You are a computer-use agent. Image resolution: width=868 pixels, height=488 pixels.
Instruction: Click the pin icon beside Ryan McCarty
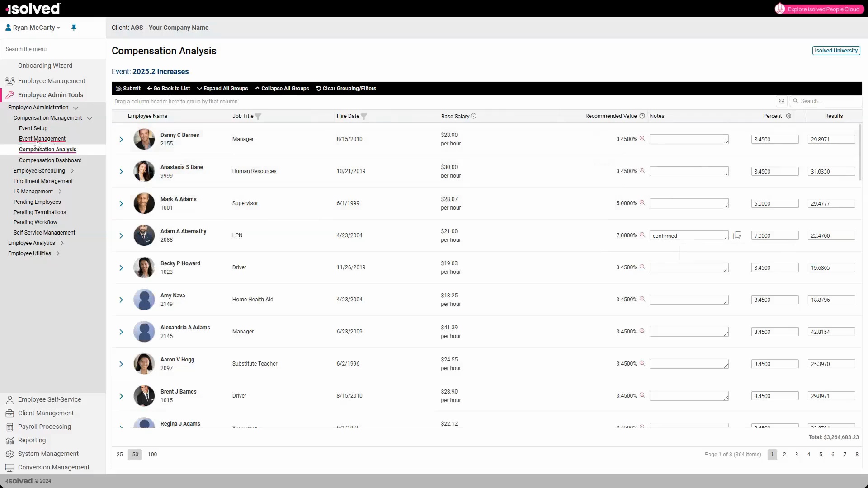[x=74, y=28]
